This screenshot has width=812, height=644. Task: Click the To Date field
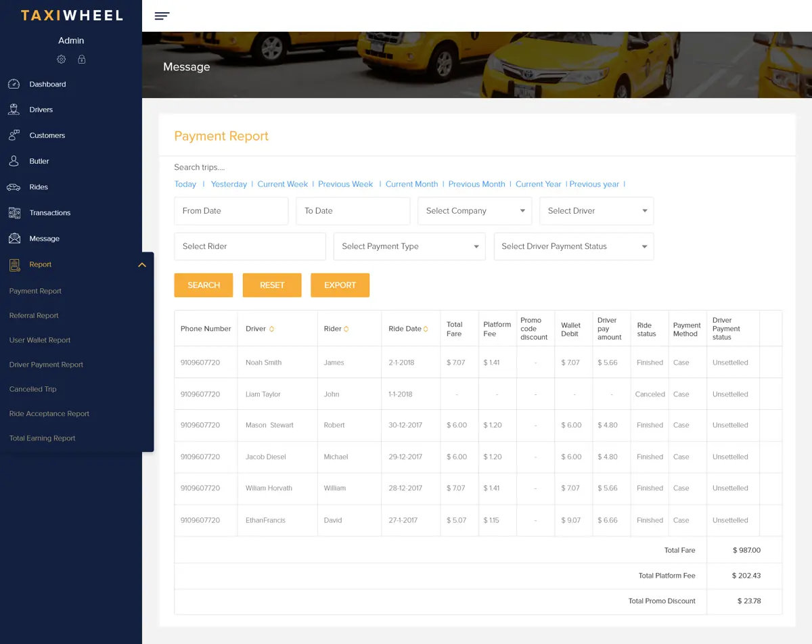point(353,211)
